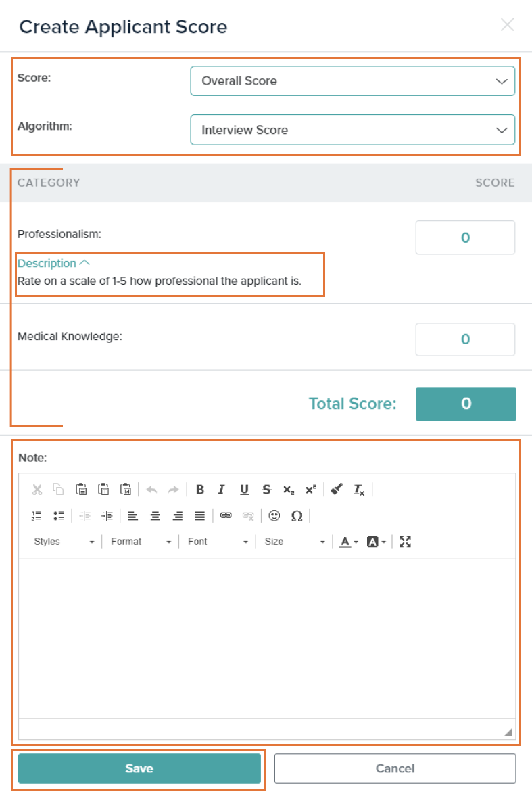Image resolution: width=532 pixels, height=798 pixels.
Task: Click the Remove Format icon
Action: click(x=359, y=490)
